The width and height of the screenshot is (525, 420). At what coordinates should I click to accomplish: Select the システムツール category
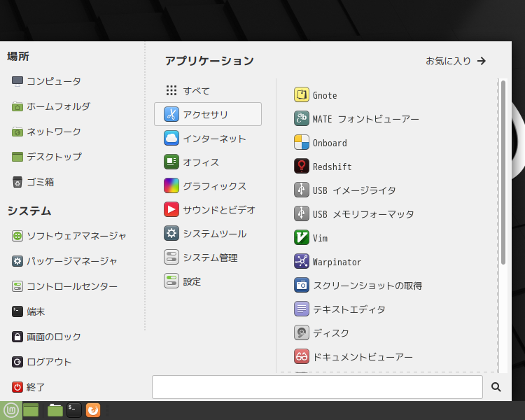[208, 233]
